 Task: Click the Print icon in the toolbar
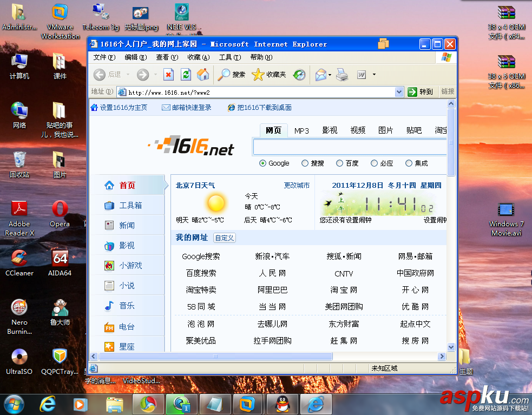pyautogui.click(x=342, y=75)
